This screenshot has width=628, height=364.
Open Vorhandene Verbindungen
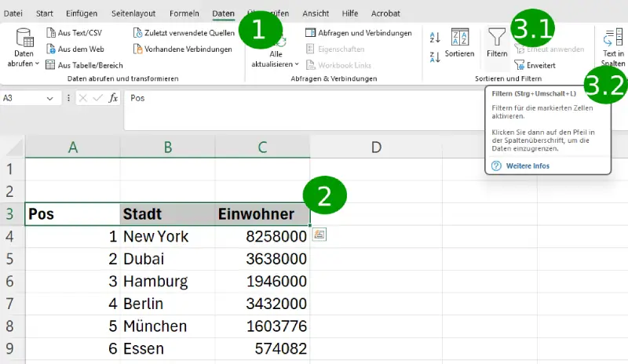[x=183, y=49]
